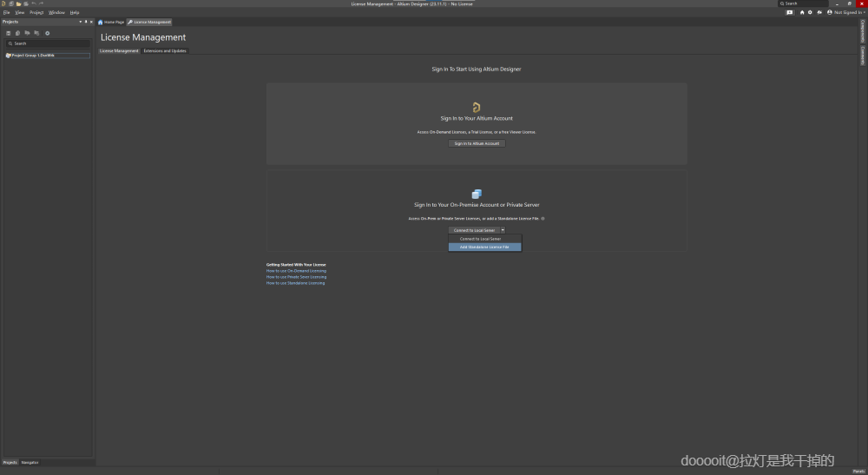Open How to use On-Demand Licensing link
Image resolution: width=868 pixels, height=475 pixels.
click(296, 271)
